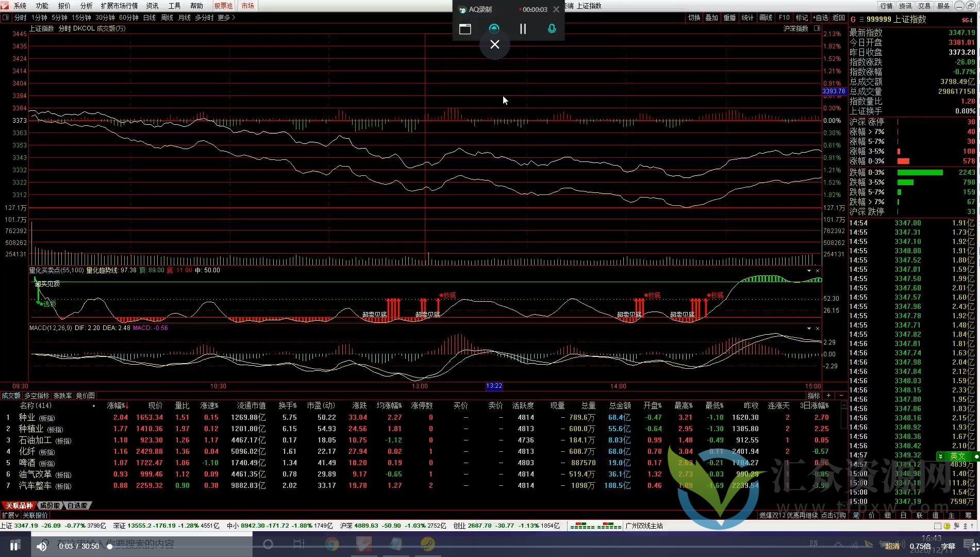Click the +自选 add to watchlist button
The height and width of the screenshot is (557, 980).
820,18
